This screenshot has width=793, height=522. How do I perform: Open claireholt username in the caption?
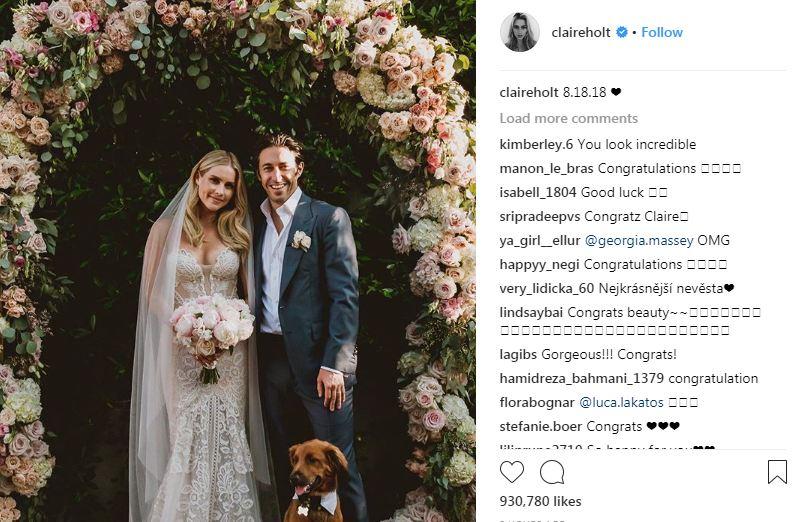pos(529,93)
